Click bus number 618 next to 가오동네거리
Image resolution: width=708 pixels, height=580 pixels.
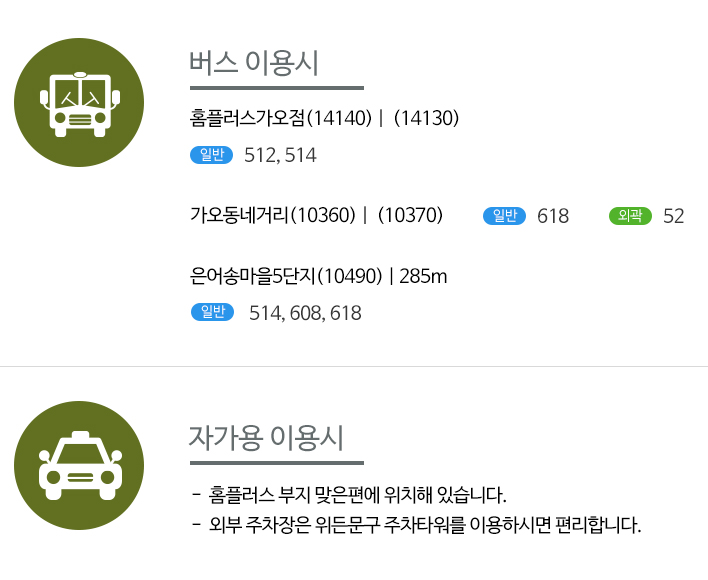(553, 216)
